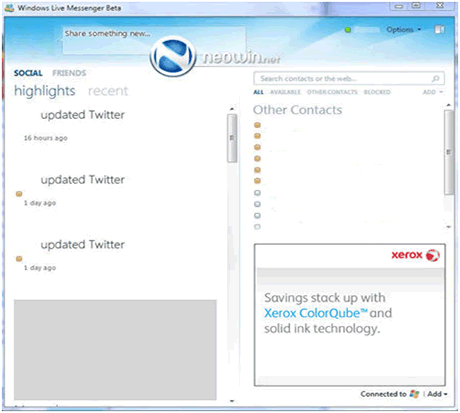
Task: Expand the Add dropdown under the search box
Action: pos(433,92)
